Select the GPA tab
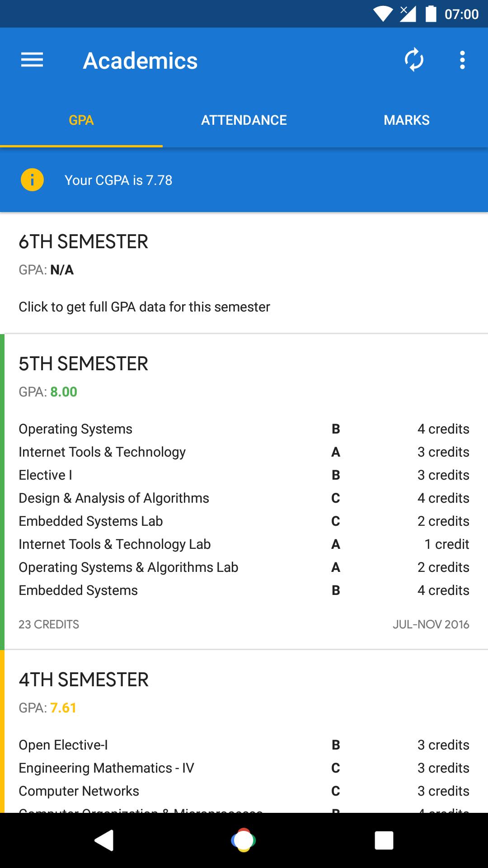This screenshot has width=488, height=868. (81, 120)
